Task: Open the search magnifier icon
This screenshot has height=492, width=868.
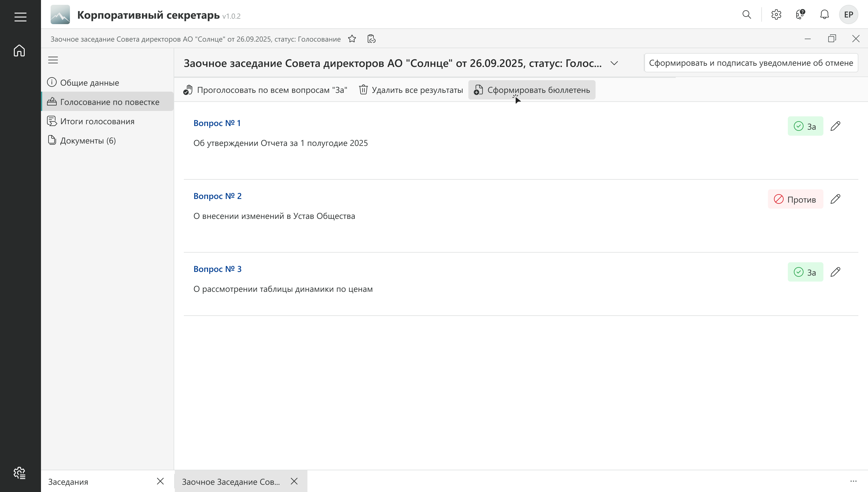Action: click(x=747, y=14)
